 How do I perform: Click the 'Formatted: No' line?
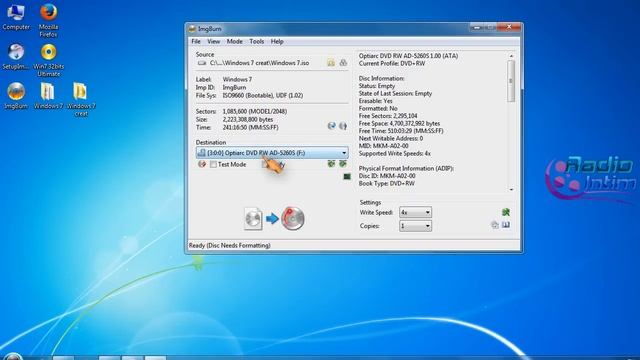click(x=378, y=109)
